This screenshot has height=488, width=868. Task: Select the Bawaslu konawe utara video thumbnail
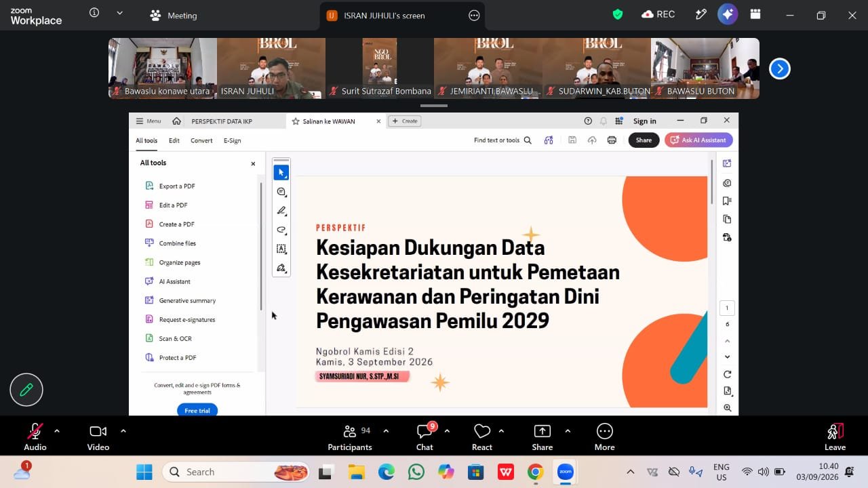[163, 68]
